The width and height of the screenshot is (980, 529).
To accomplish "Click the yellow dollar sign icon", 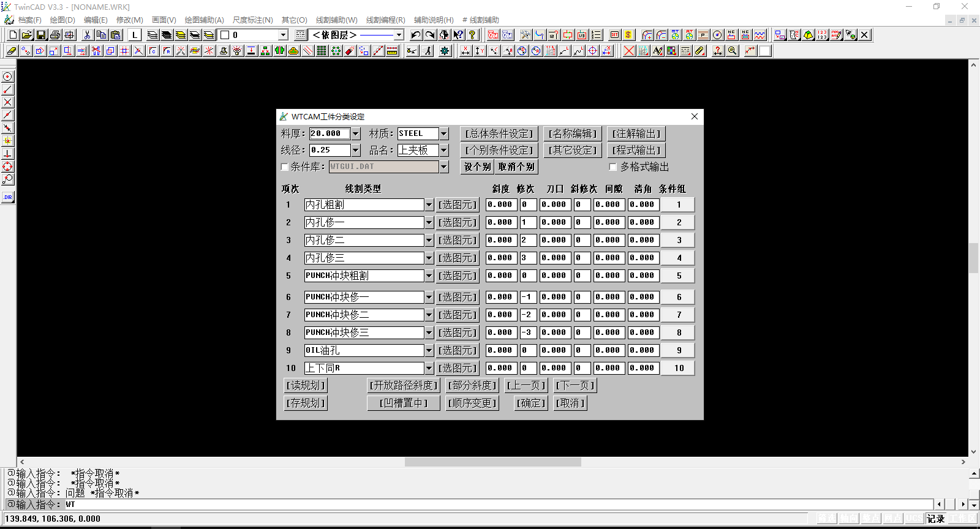I will pos(628,35).
